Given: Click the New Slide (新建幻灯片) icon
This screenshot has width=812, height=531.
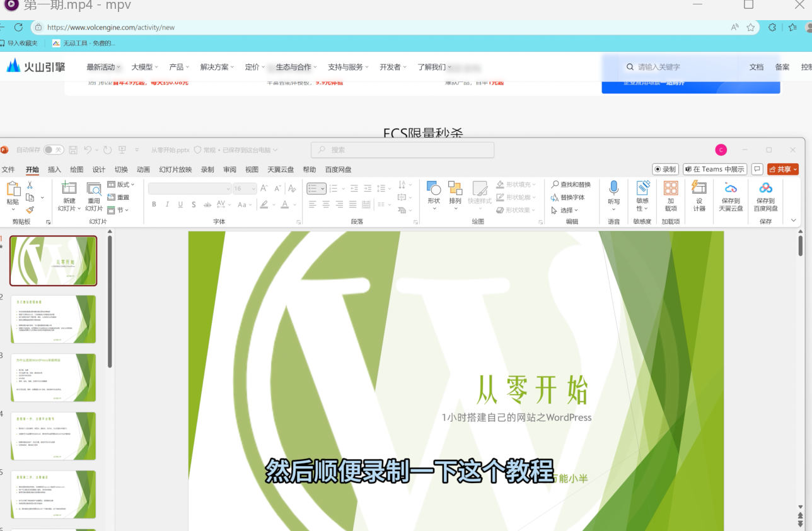Looking at the screenshot, I should pyautogui.click(x=69, y=188).
